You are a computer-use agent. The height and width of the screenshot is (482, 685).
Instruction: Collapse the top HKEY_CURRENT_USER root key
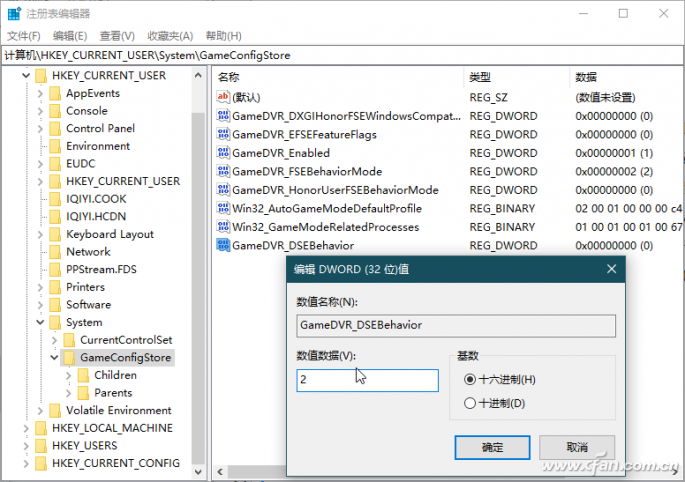coord(26,76)
